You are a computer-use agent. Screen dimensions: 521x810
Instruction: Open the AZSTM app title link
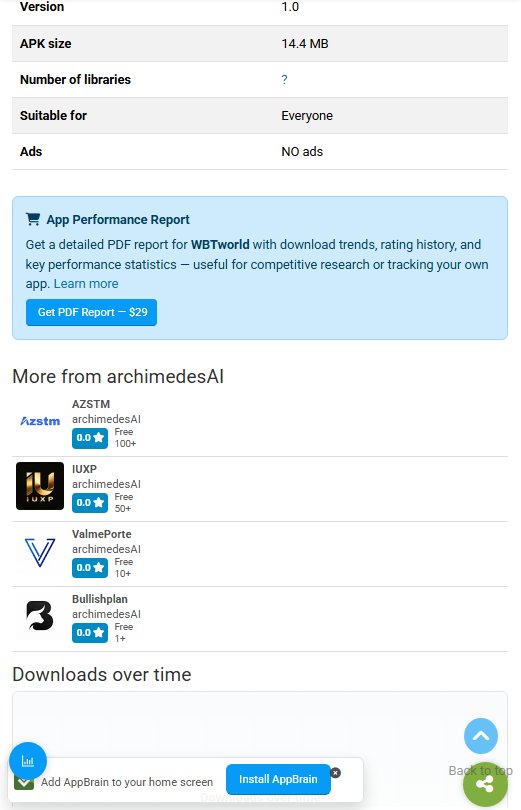[x=91, y=404]
